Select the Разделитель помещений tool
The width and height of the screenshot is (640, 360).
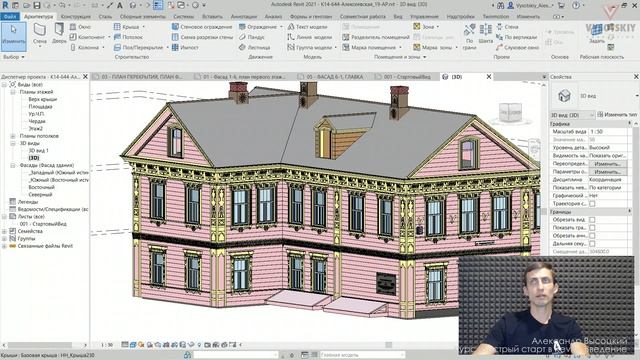click(x=376, y=37)
